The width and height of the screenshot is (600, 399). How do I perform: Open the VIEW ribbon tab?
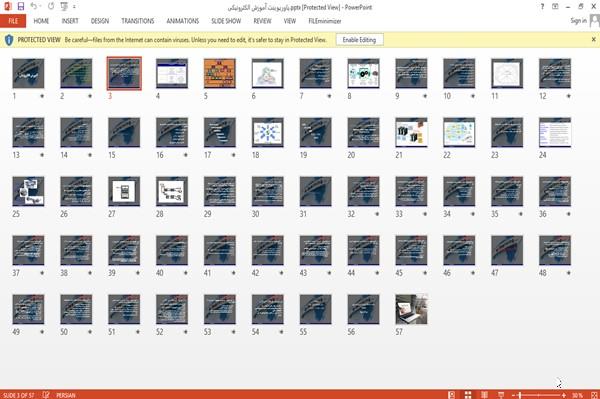tap(290, 21)
